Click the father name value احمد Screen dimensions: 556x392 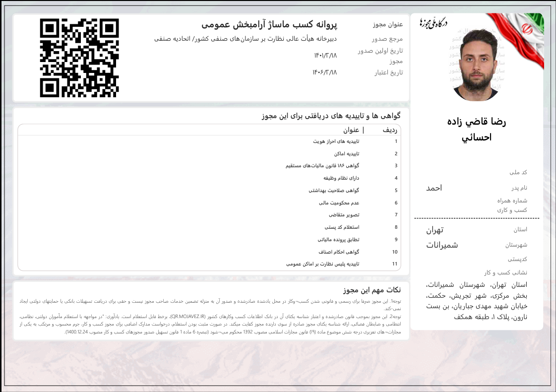point(434,188)
